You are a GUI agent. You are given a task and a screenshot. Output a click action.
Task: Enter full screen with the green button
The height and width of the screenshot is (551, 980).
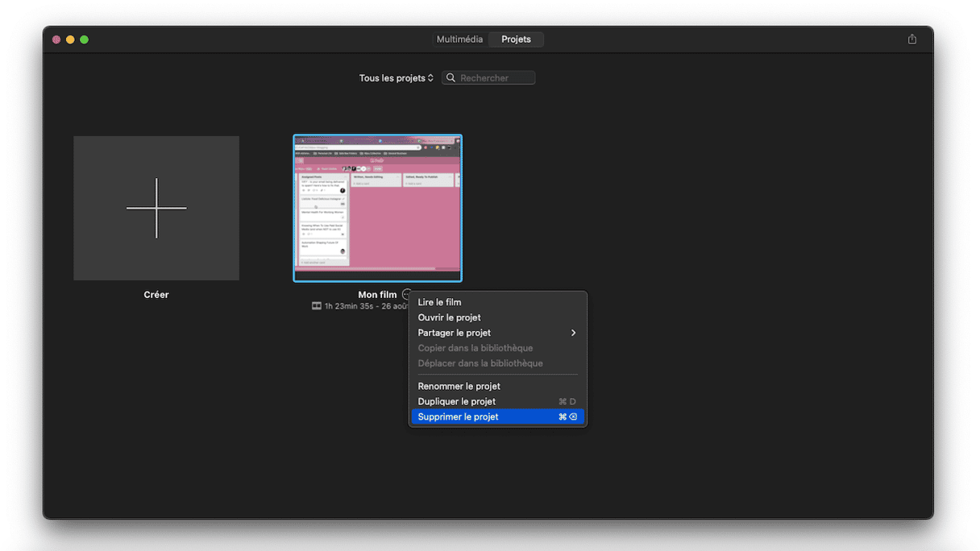point(84,39)
